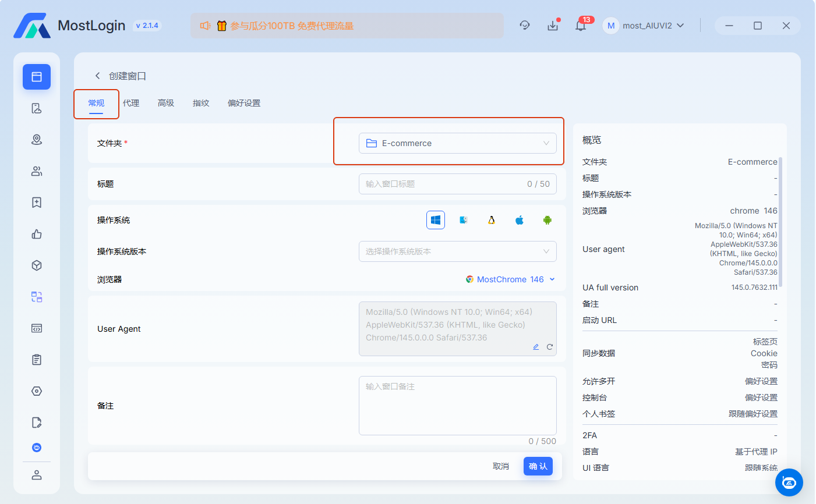The height and width of the screenshot is (504, 816).
Task: Open the code window sidebar icon
Action: tap(37, 328)
